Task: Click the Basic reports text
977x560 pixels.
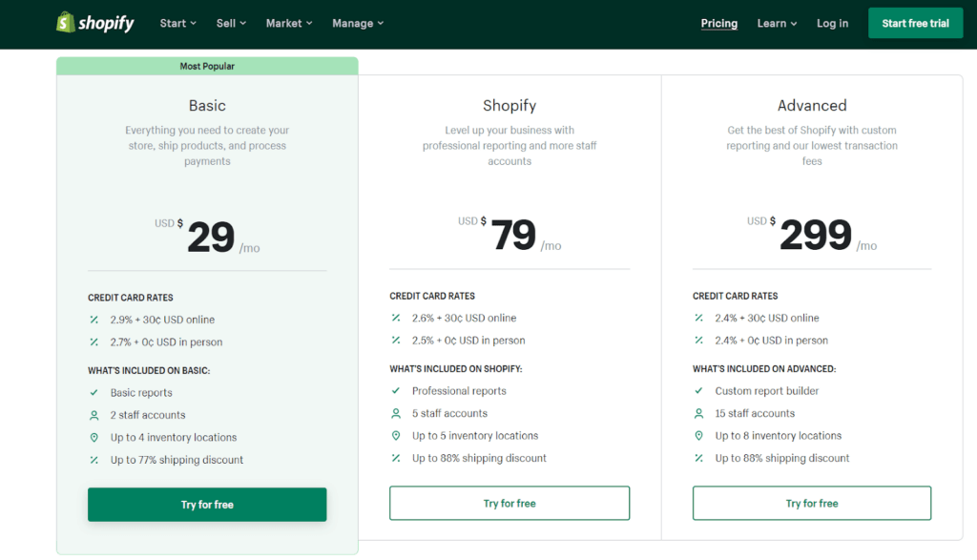Action: 141,392
